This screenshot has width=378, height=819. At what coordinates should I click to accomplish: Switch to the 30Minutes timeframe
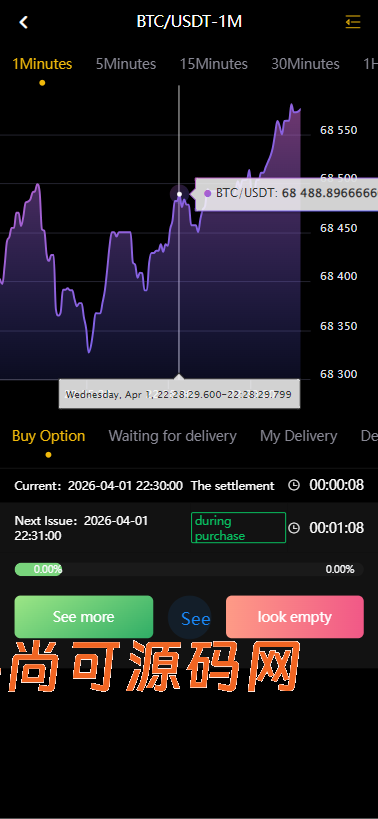(305, 64)
